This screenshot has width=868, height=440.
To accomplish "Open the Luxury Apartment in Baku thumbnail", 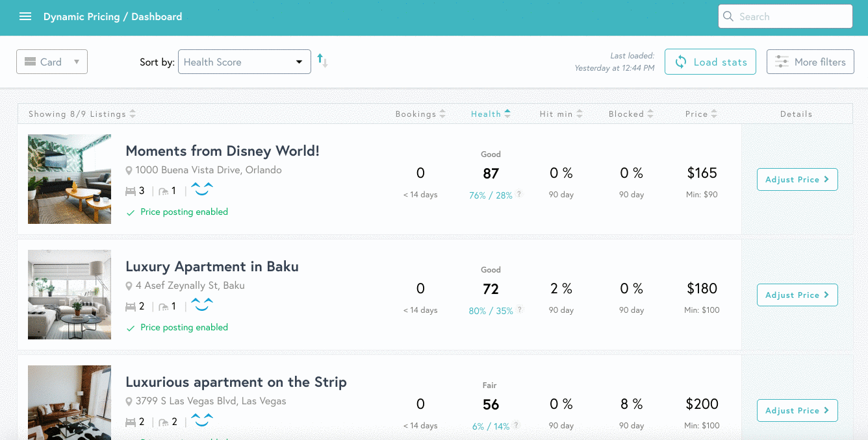I will point(70,295).
